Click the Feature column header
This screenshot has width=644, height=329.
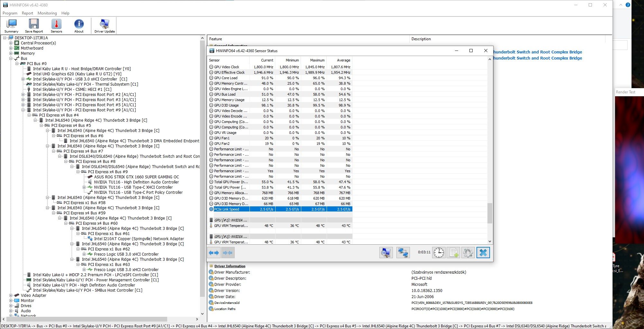click(x=308, y=39)
